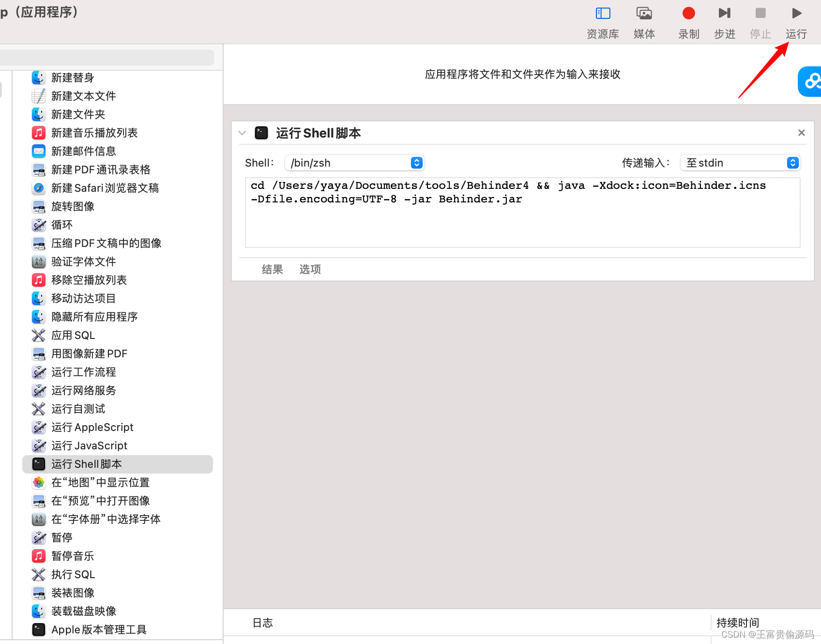The width and height of the screenshot is (821, 644).
Task: Select 移除空播放列表 music icon action
Action: 39,280
